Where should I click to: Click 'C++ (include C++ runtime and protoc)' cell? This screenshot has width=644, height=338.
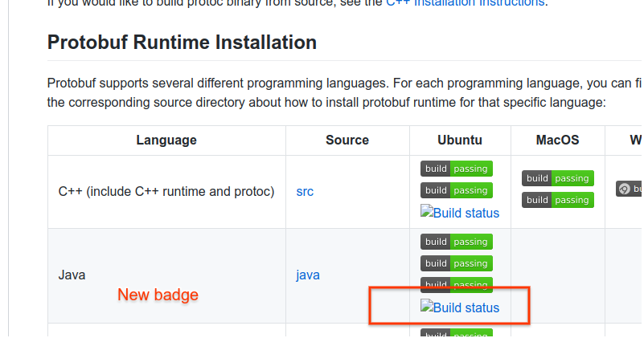[x=166, y=192]
